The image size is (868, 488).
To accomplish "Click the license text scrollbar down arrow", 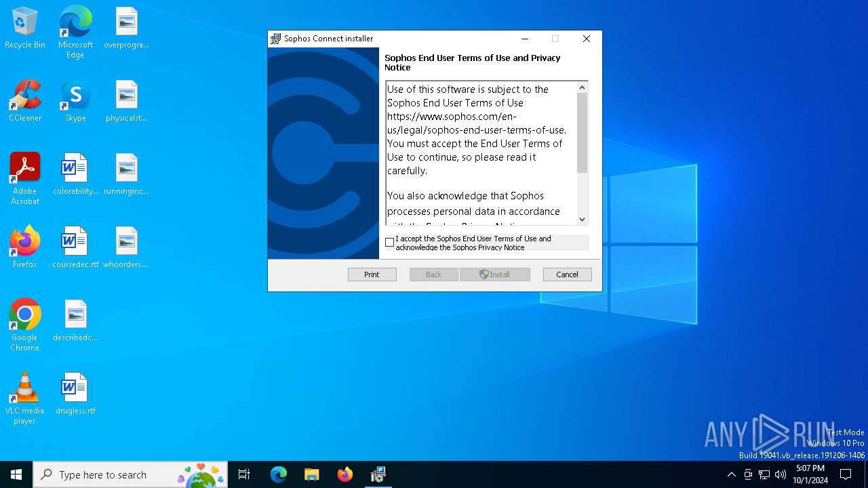I will point(582,219).
